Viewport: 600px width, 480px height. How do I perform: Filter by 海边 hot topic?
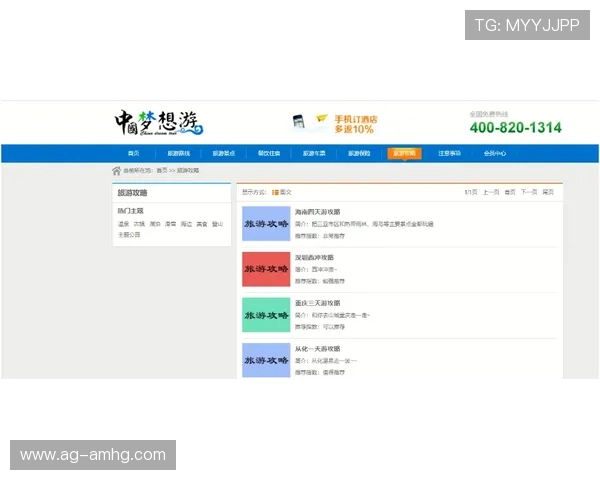186,224
